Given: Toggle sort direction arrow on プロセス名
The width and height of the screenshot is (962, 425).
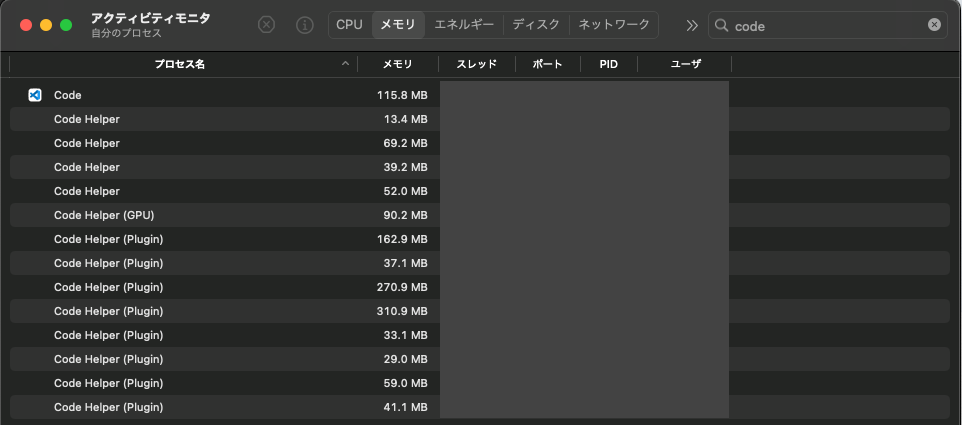Looking at the screenshot, I should (x=345, y=64).
